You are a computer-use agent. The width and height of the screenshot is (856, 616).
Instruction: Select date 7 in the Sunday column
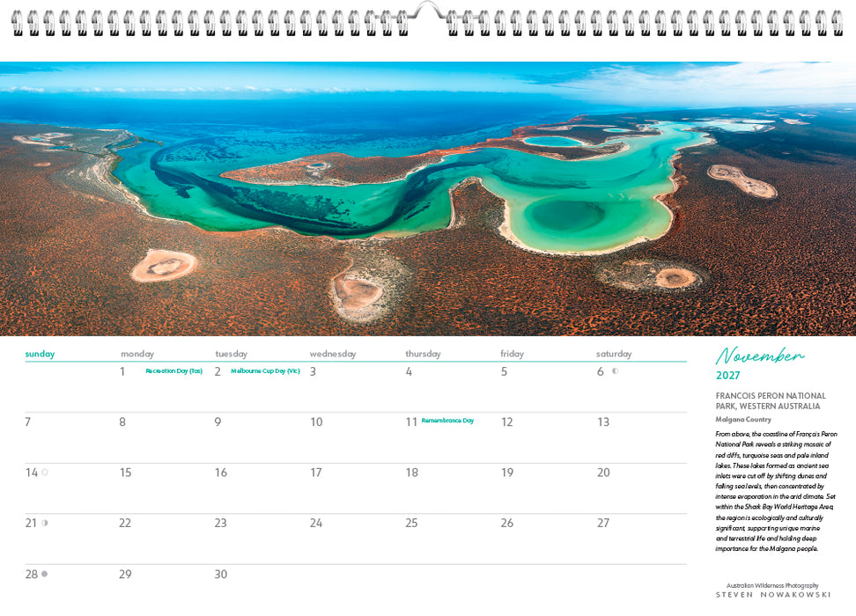(28, 422)
